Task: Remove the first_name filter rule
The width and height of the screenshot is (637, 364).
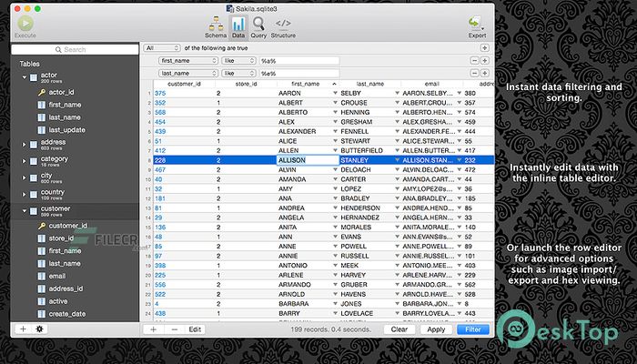Action: (x=474, y=61)
